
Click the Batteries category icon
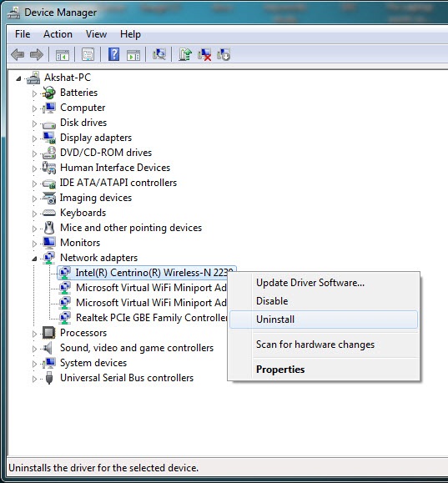tap(49, 93)
